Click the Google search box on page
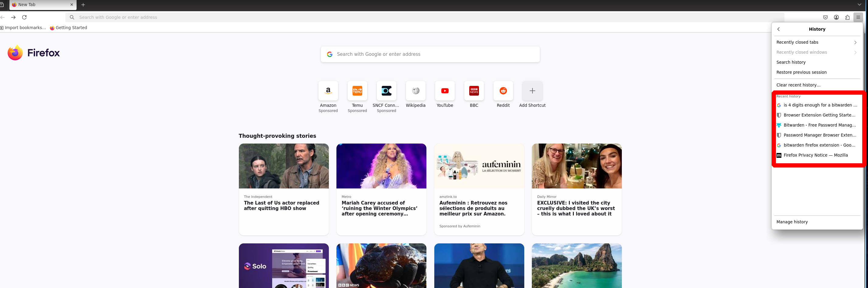Viewport: 868px width, 288px height. [430, 54]
